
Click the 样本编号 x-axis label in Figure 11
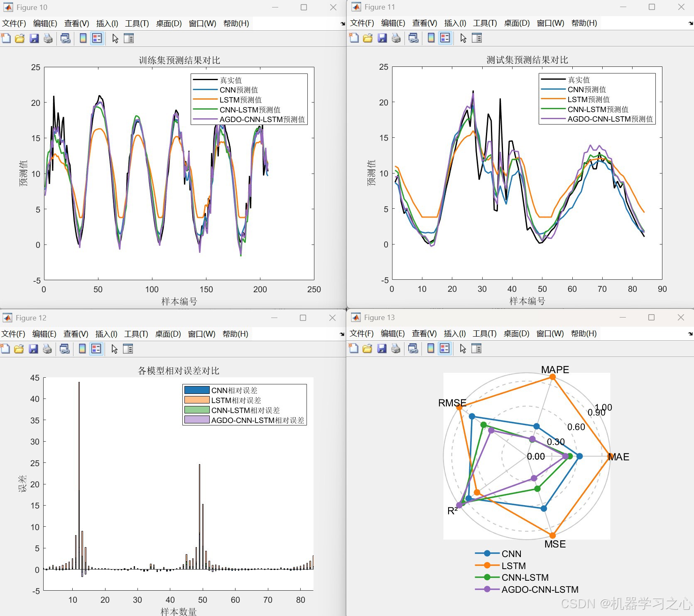(527, 301)
